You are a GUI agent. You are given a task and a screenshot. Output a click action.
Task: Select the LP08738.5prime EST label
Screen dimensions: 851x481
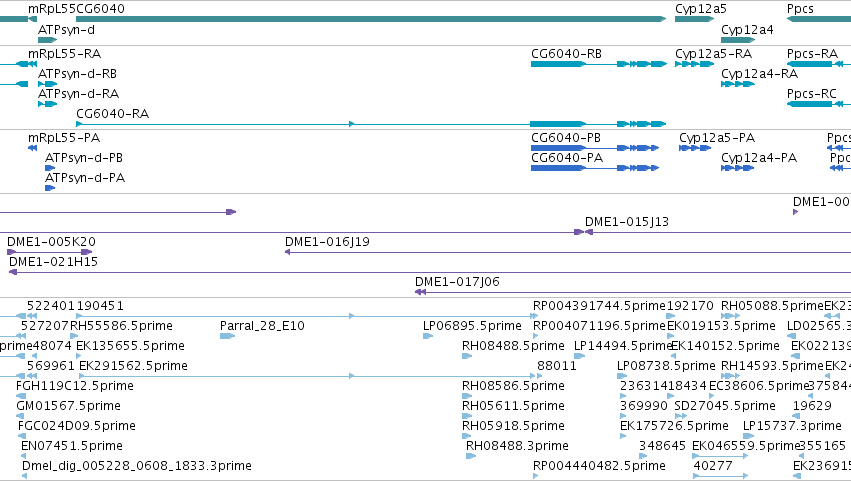point(666,366)
